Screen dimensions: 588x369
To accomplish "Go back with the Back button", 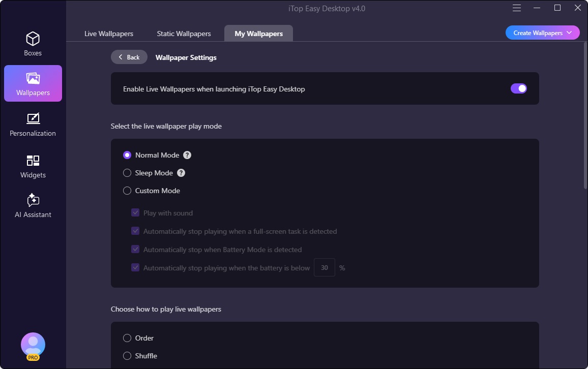I will [129, 57].
